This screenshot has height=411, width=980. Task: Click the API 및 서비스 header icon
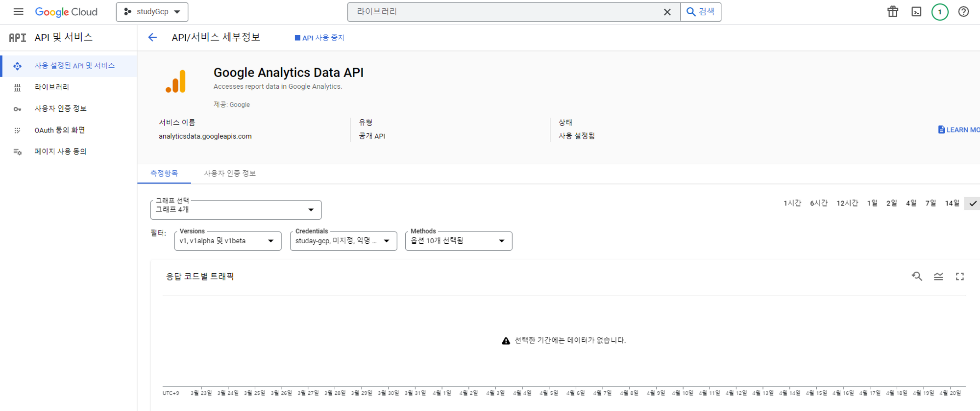18,38
